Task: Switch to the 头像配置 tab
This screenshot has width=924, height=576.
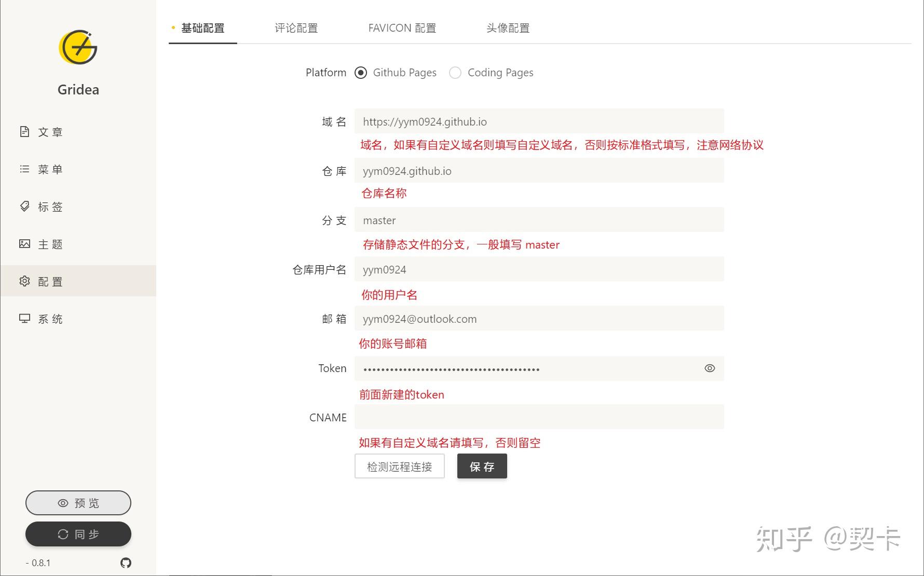Action: [x=508, y=28]
